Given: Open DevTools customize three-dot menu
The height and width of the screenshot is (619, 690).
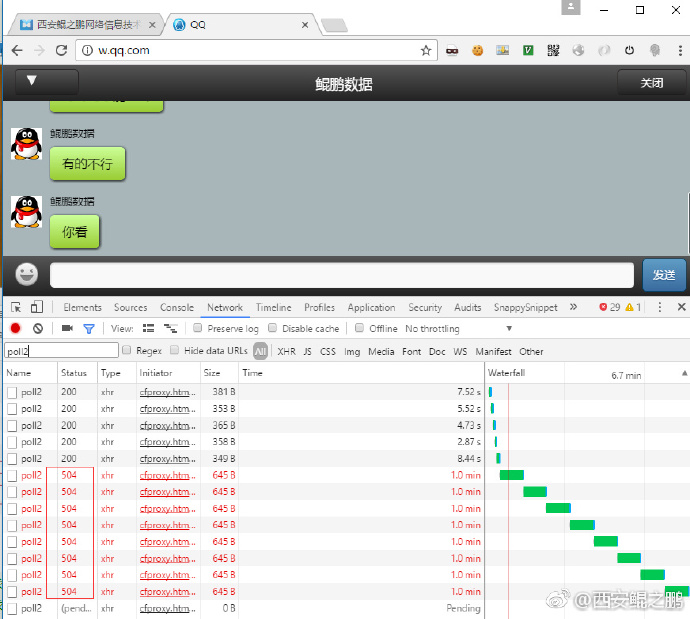Looking at the screenshot, I should click(x=659, y=307).
